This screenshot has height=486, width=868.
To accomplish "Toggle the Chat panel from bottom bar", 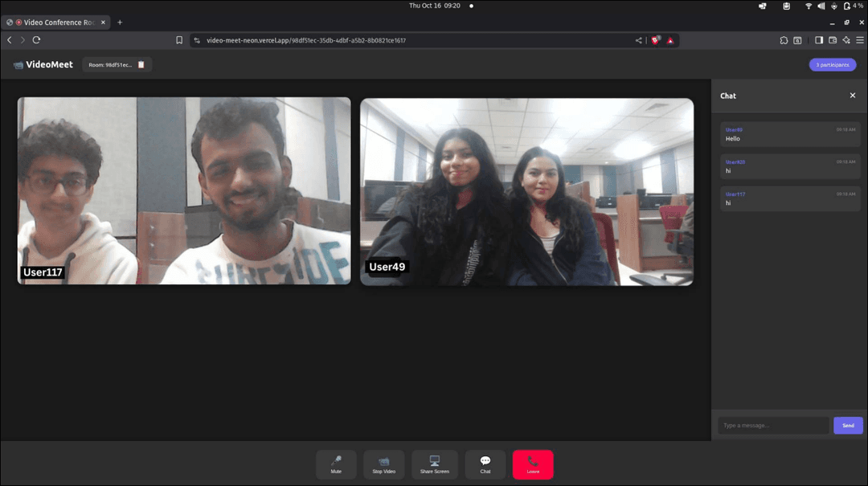I will pyautogui.click(x=485, y=464).
